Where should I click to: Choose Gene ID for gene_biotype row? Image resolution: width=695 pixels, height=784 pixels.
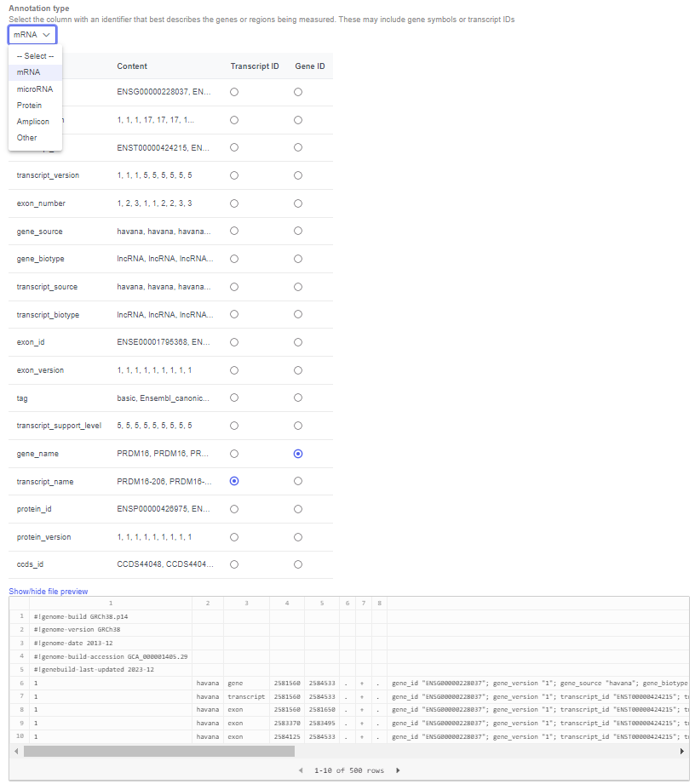click(x=297, y=259)
